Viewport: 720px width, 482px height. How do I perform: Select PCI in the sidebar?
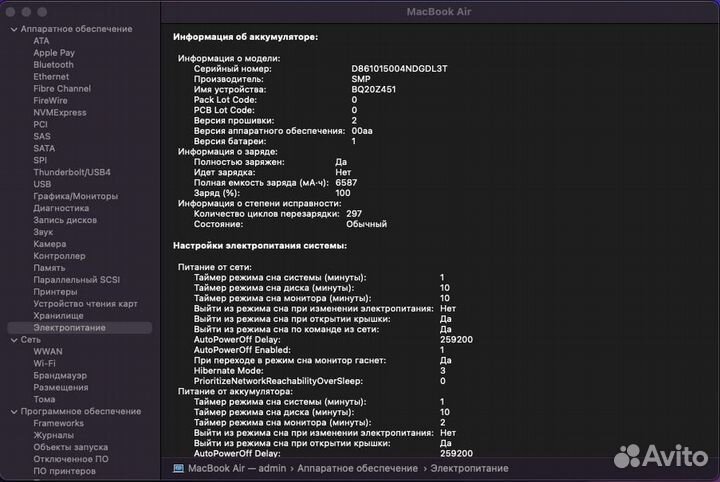[x=40, y=124]
